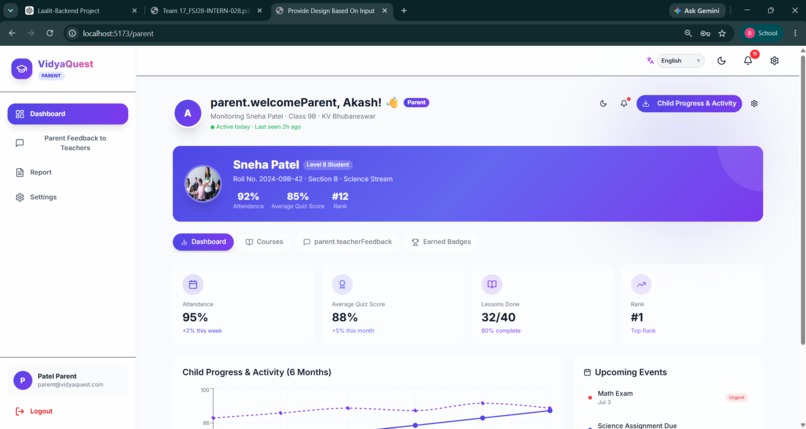
Task: Click the purple P user avatar
Action: click(x=23, y=380)
